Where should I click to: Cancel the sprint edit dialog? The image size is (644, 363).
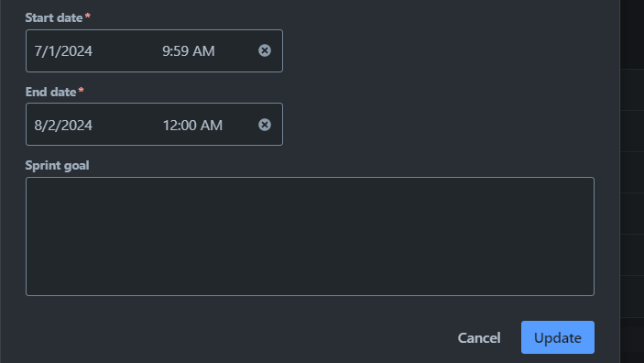(x=479, y=338)
